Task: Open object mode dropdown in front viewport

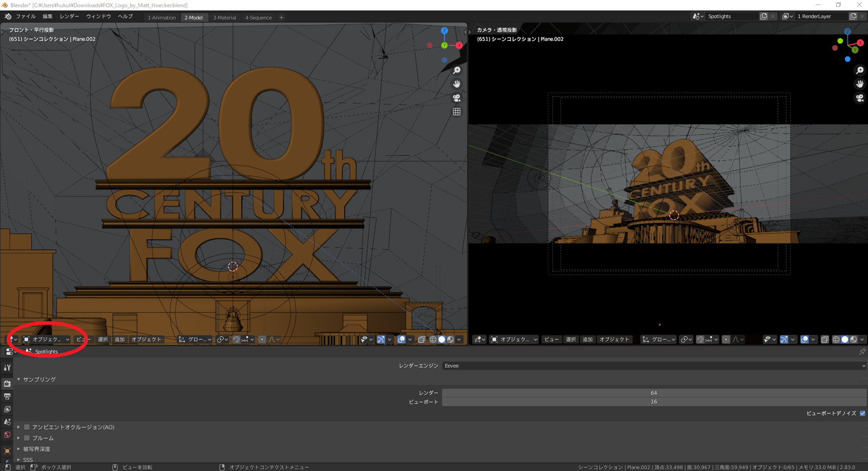Action: coord(46,339)
